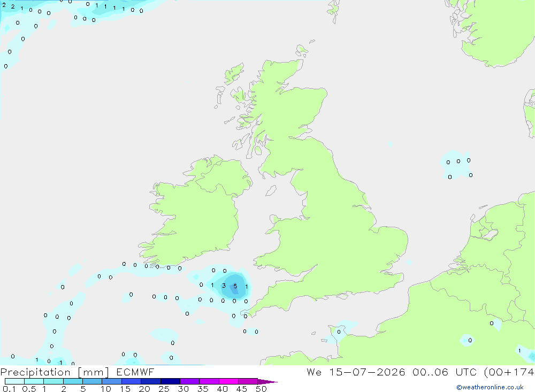Pick the 0.5–1 legend color swatch
The image size is (535, 392).
pos(34,381)
